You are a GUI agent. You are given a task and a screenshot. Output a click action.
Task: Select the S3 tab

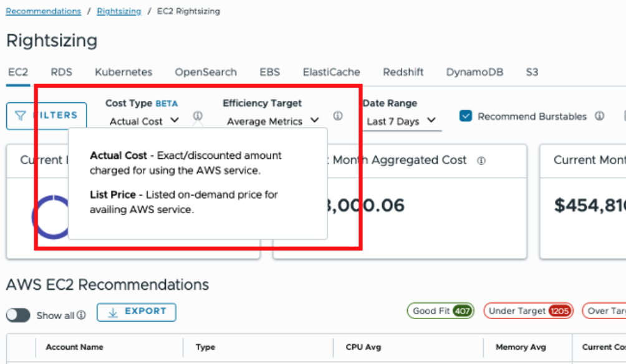532,72
